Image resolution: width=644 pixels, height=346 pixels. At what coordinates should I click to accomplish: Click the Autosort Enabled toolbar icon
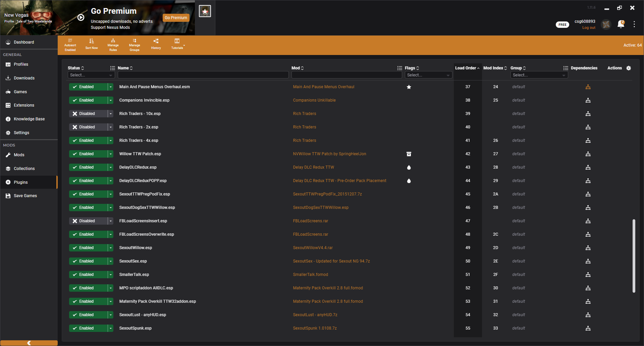click(70, 45)
